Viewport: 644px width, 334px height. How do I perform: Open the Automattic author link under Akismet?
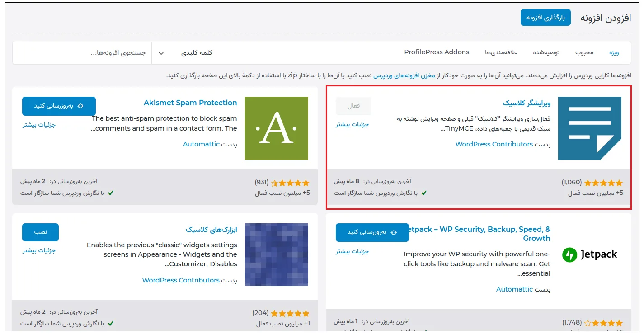(201, 144)
